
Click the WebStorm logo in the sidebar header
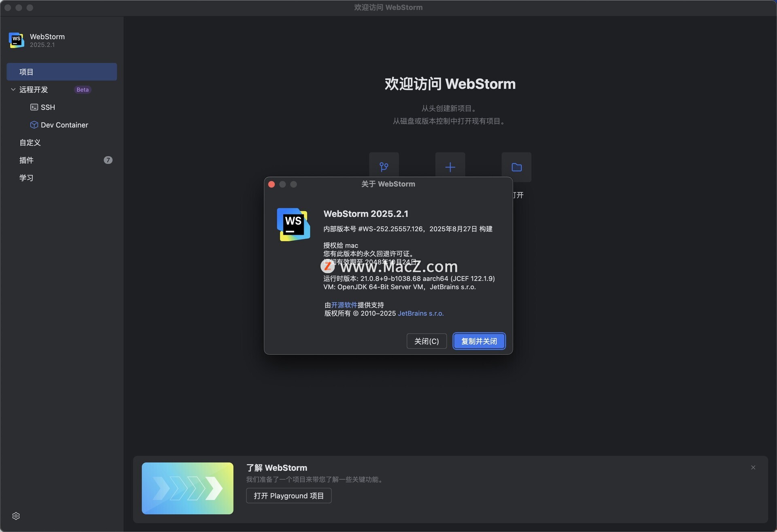(17, 40)
